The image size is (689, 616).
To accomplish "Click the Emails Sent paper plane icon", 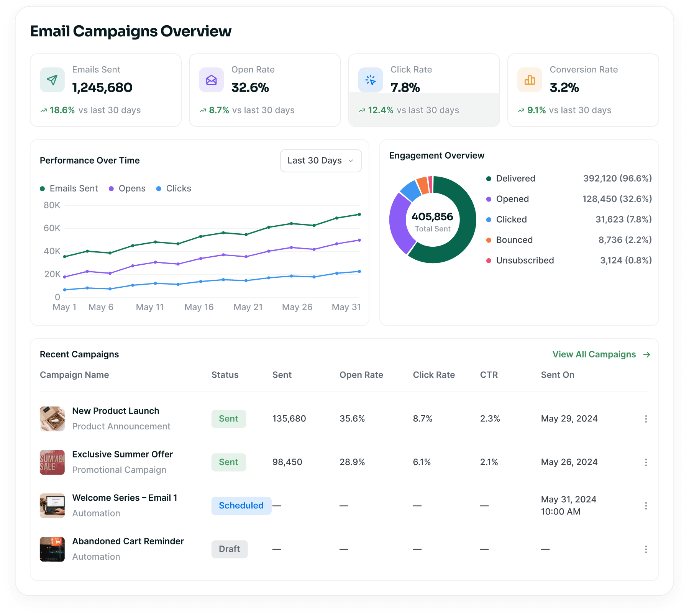I will tap(52, 80).
